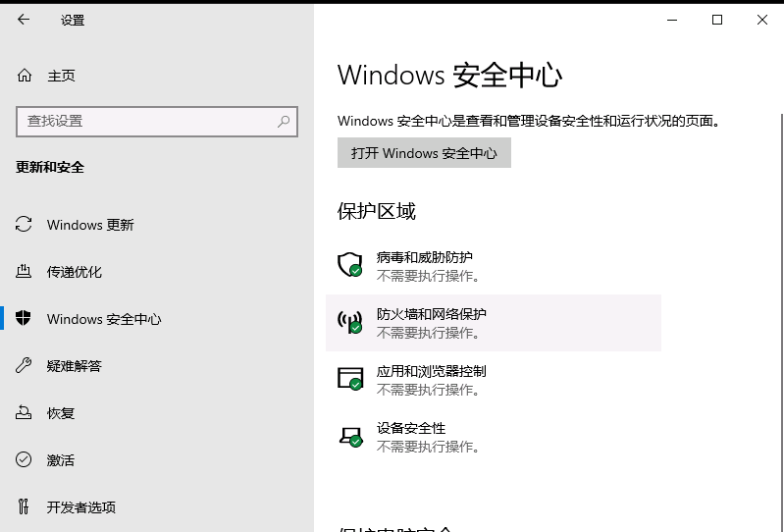Image resolution: width=784 pixels, height=532 pixels.
Task: Open 设备安全性 protection area
Action: pos(411,429)
